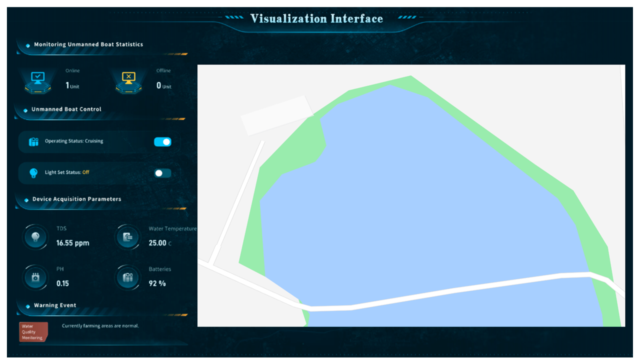Open Warning Event section header
Viewport: 639px width, 364px height.
55,305
